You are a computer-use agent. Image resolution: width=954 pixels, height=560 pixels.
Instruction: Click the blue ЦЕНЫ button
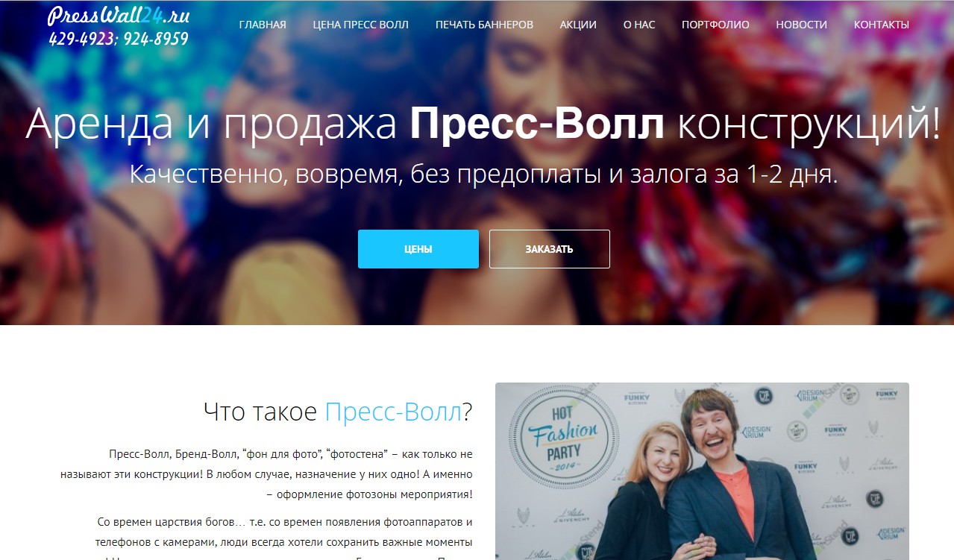[x=418, y=249]
